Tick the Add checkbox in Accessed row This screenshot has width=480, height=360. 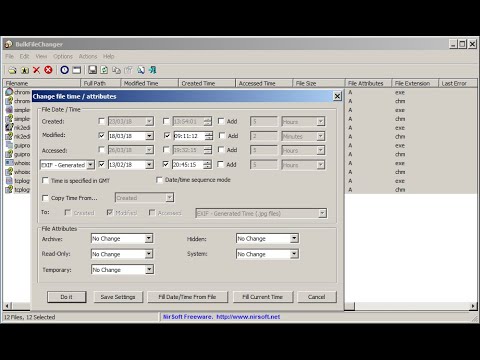221,150
